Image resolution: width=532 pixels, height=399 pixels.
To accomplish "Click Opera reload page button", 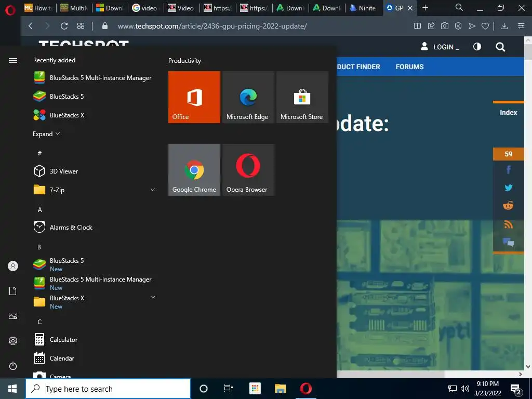I will click(x=64, y=26).
